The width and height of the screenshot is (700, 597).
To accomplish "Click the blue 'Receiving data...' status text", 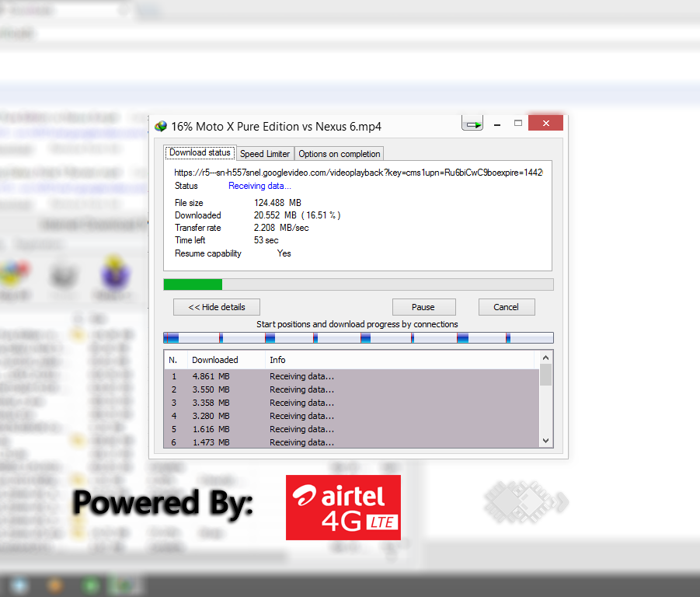I will click(259, 186).
